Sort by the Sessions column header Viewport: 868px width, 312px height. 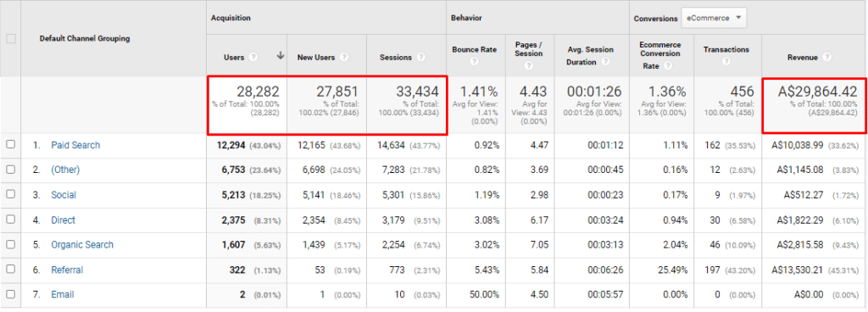pos(396,57)
